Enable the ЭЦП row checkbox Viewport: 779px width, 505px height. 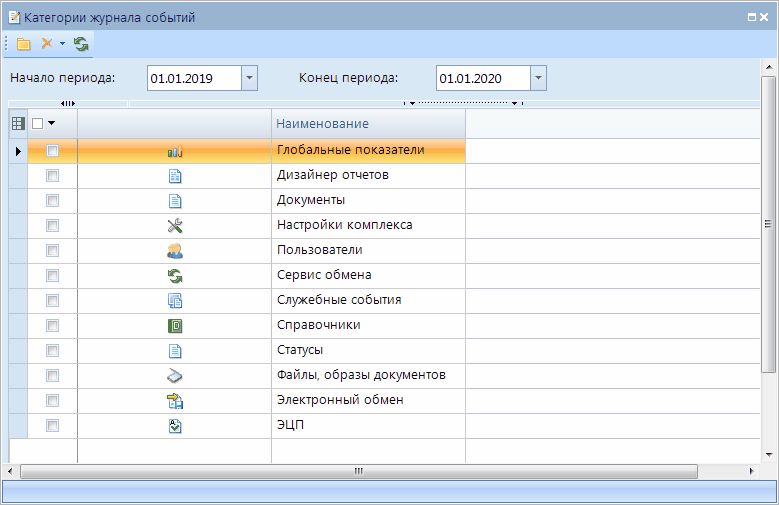53,426
